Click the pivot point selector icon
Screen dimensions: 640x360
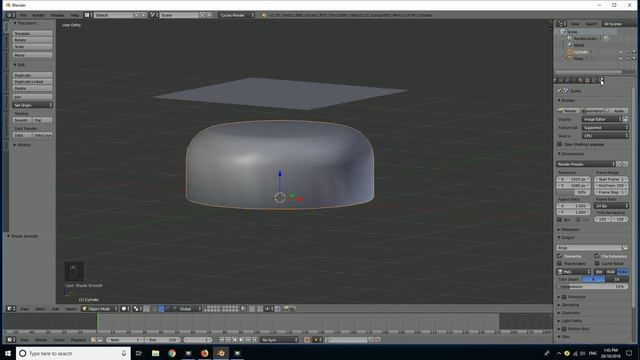coord(137,309)
